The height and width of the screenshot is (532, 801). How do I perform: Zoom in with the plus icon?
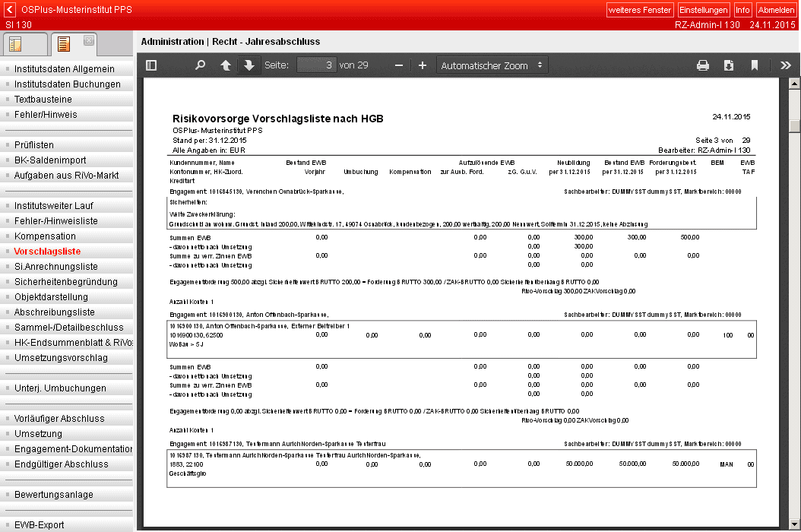(423, 65)
